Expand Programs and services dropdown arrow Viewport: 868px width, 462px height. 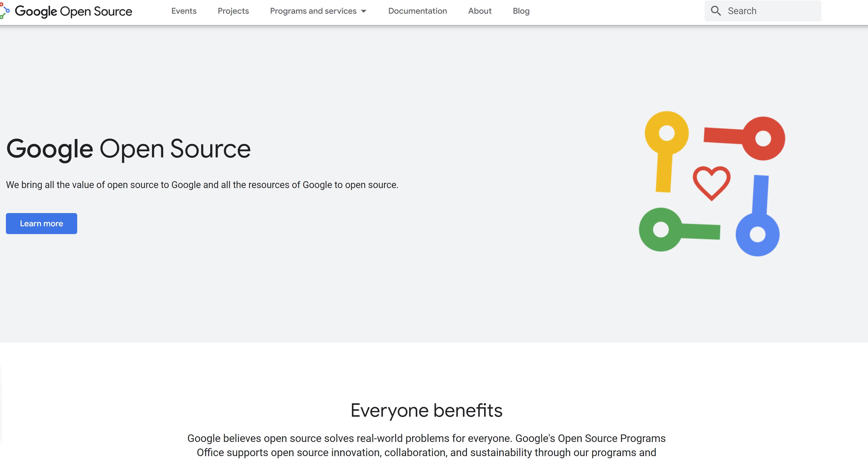[x=364, y=11]
